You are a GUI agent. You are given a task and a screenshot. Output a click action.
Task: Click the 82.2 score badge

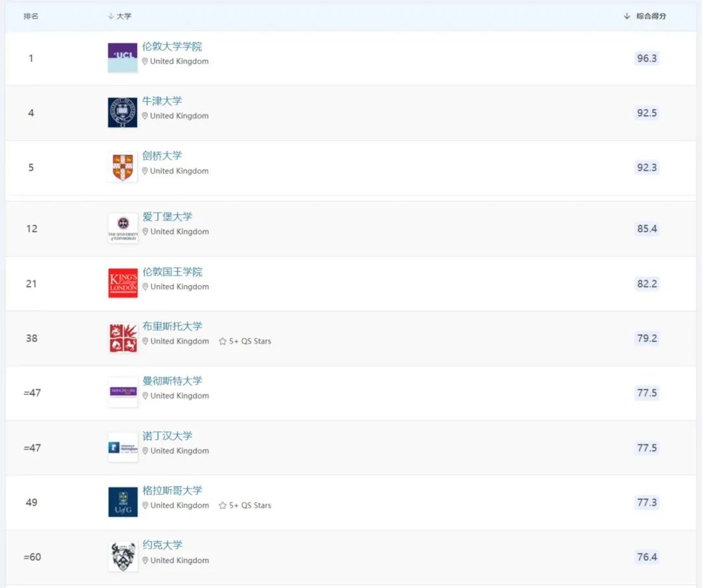[647, 284]
